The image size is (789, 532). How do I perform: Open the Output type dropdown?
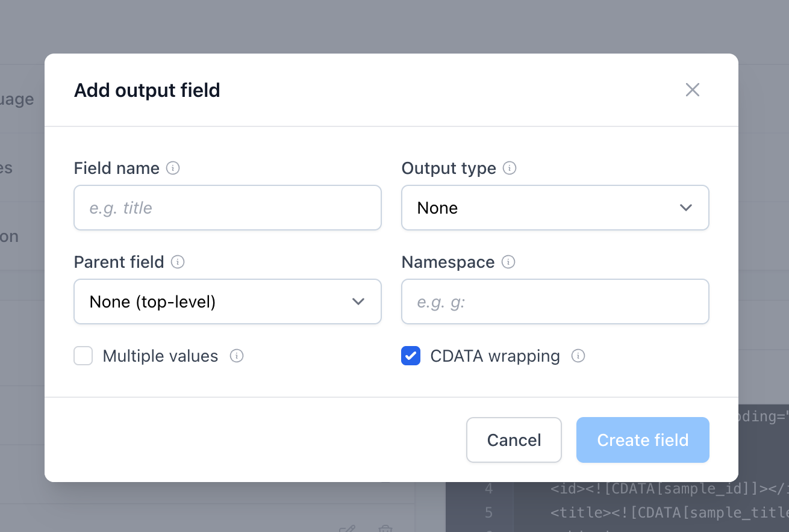(x=555, y=208)
